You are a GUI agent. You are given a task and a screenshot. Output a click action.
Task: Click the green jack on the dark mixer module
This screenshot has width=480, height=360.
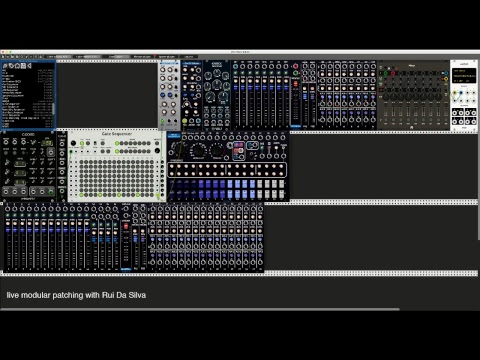(385, 73)
